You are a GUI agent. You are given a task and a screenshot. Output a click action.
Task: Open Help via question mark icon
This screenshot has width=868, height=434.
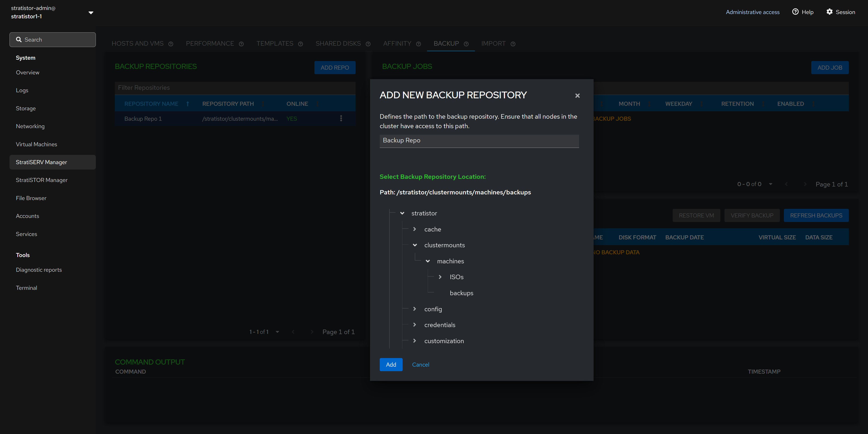point(795,12)
